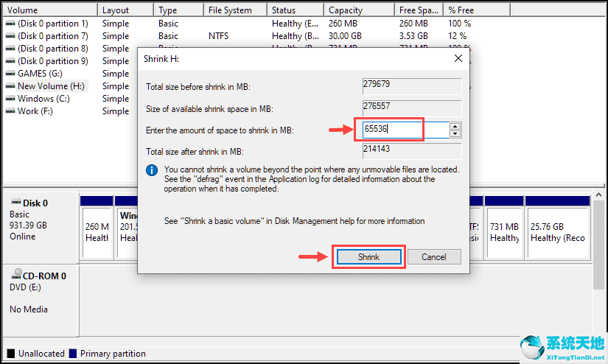Sort by Volume column header
The image size is (608, 364).
pyautogui.click(x=44, y=10)
